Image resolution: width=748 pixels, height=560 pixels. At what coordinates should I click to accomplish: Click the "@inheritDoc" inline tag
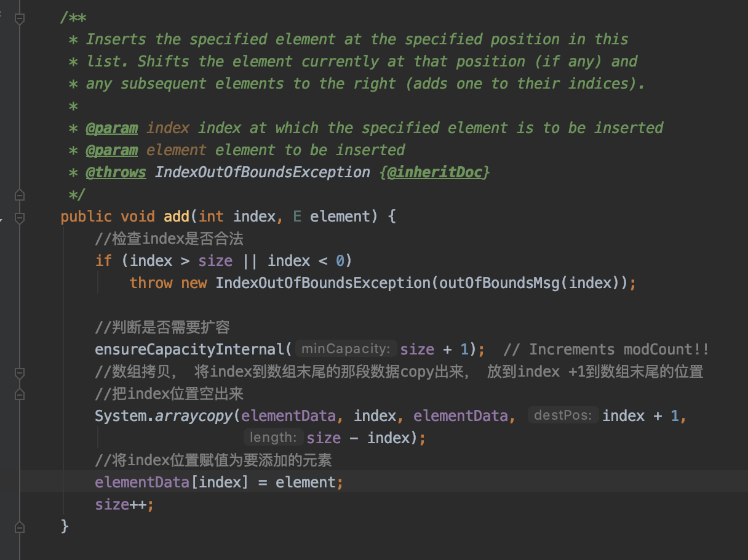435,172
